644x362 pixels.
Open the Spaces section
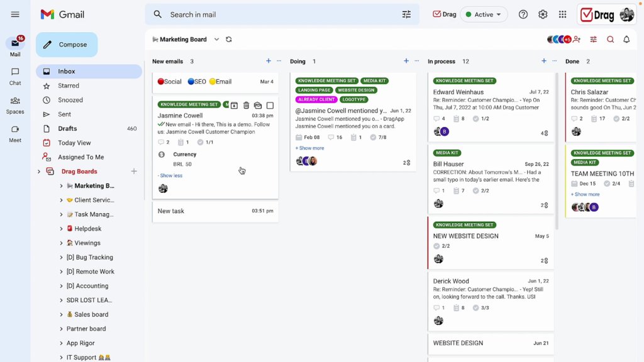tap(15, 106)
